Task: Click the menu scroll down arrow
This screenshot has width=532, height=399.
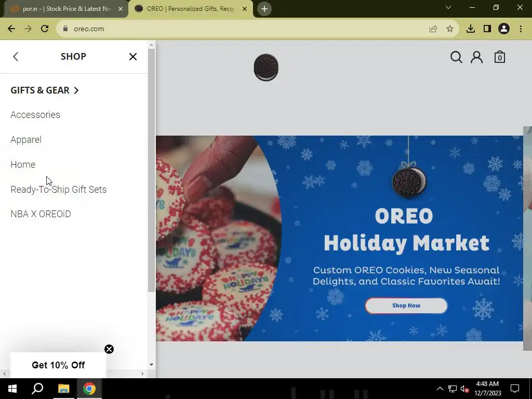Action: pos(151,365)
